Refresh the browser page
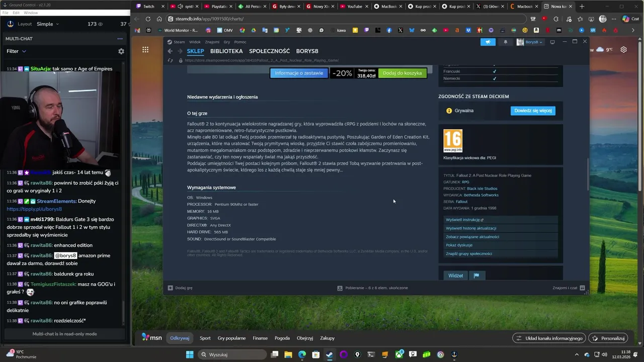This screenshot has width=644, height=362. [x=148, y=19]
